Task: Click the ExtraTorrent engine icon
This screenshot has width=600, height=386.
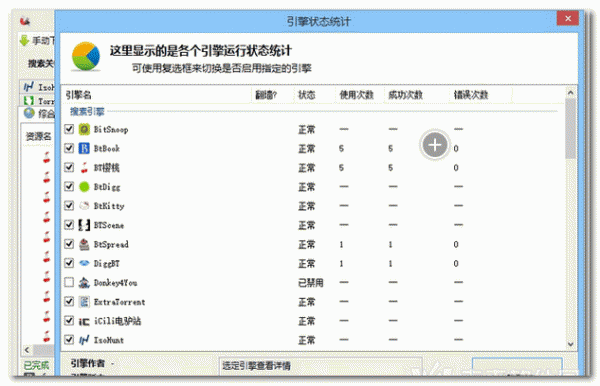Action: (84, 301)
